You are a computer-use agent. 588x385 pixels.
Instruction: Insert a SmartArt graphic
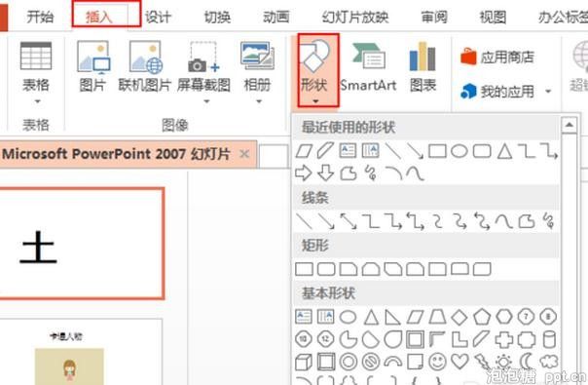pos(368,67)
